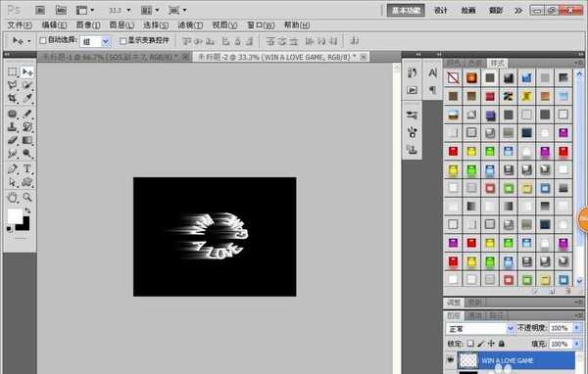The height and width of the screenshot is (374, 588).
Task: Open the Character panel (A| icon)
Action: 432,72
